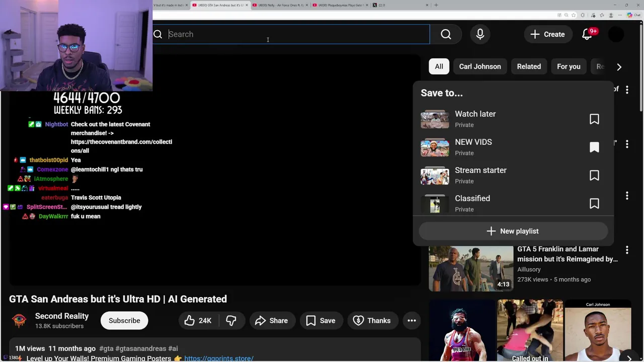Image resolution: width=644 pixels, height=362 pixels.
Task: Open the Second Reality channel name
Action: pyautogui.click(x=62, y=316)
